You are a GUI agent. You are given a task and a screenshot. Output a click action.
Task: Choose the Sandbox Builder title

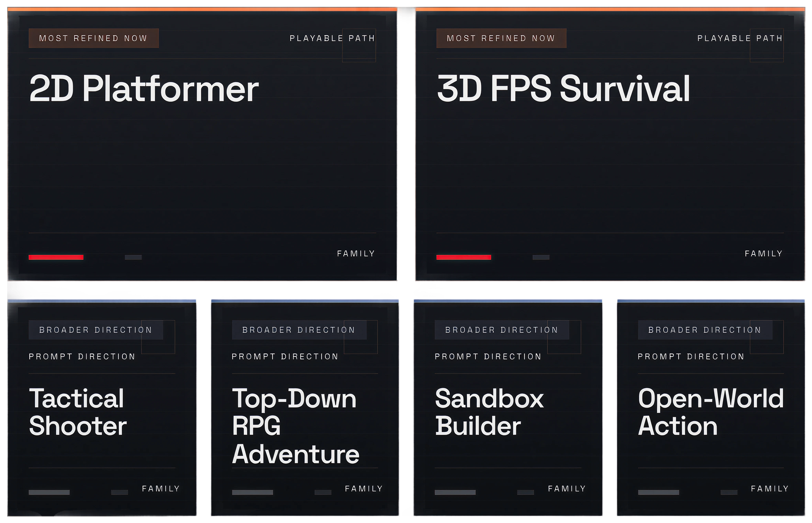click(489, 412)
